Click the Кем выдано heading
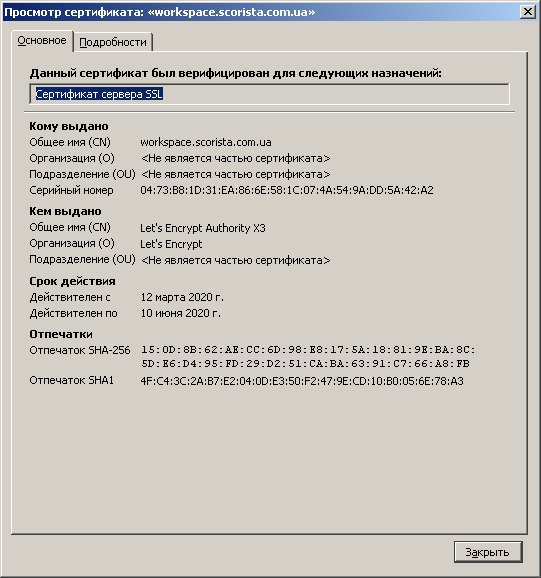This screenshot has height=578, width=541. click(65, 211)
